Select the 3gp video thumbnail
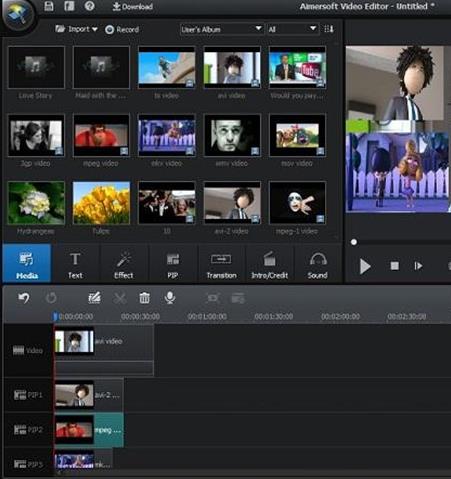The height and width of the screenshot is (479, 451). coord(36,135)
